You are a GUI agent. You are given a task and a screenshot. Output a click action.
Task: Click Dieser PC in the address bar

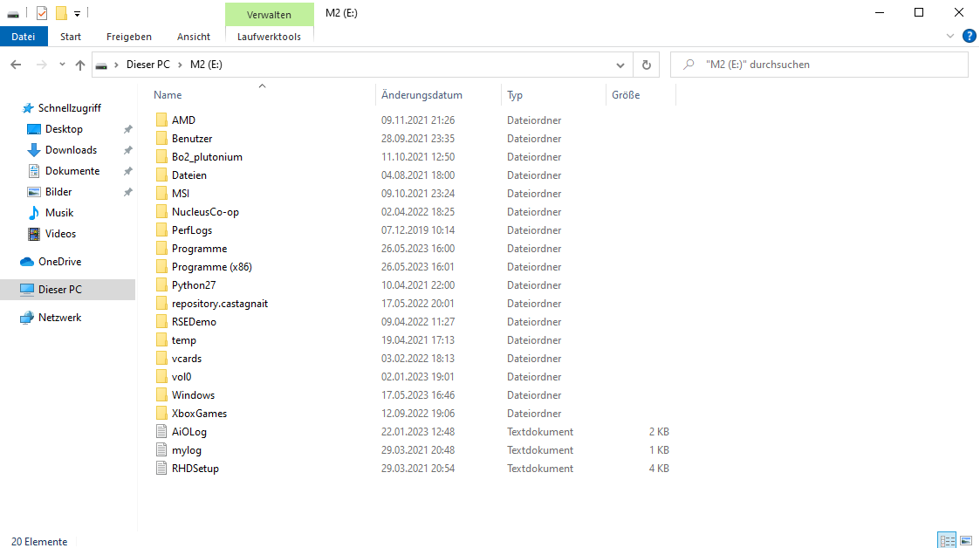(148, 65)
